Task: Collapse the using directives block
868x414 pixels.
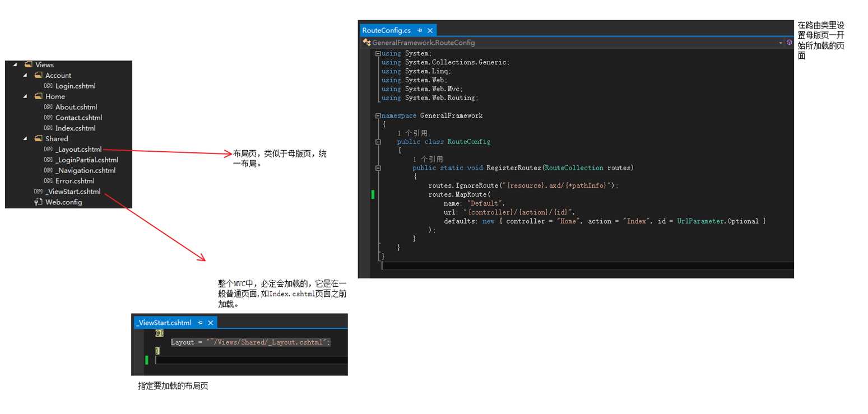Action: [x=378, y=54]
